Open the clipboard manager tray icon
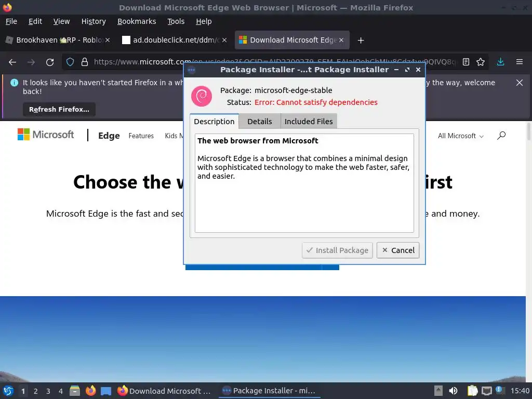Image resolution: width=532 pixels, height=399 pixels. (472, 391)
